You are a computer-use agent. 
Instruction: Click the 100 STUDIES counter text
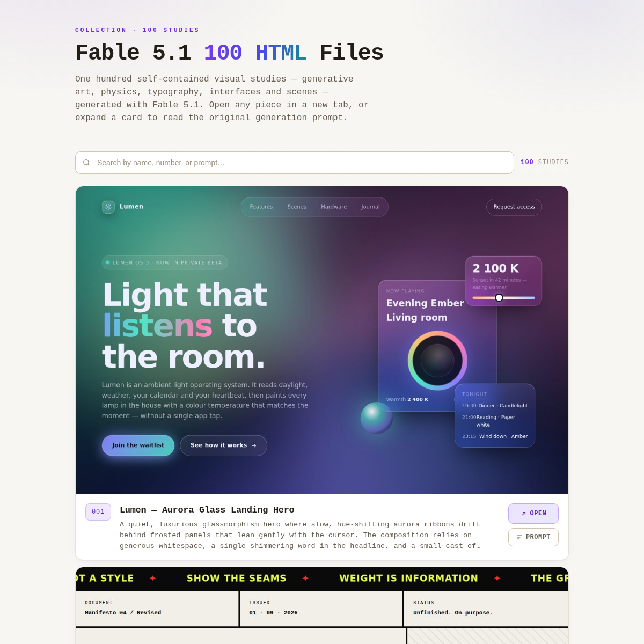click(x=545, y=162)
